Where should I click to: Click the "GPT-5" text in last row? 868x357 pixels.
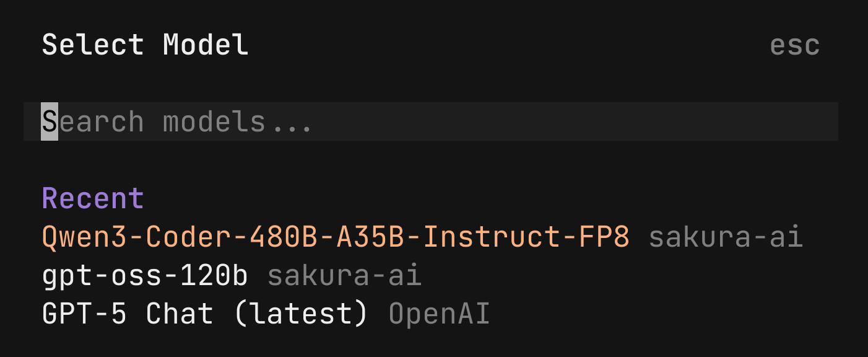[x=84, y=314]
